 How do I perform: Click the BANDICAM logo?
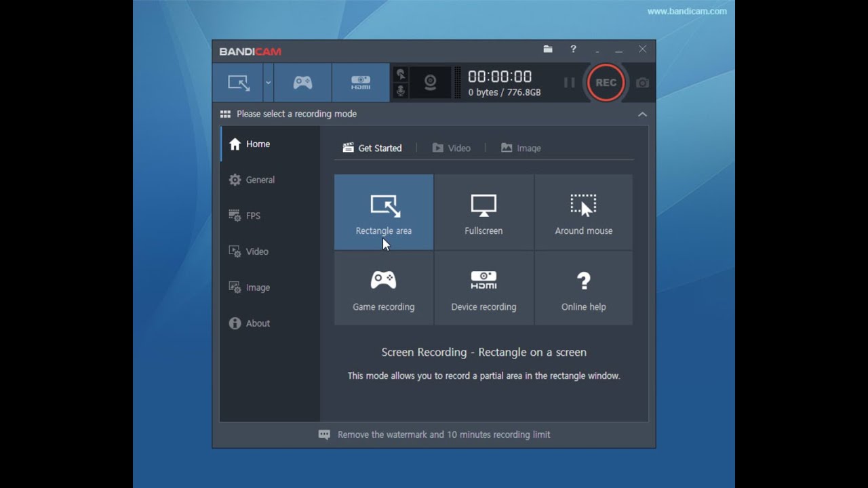click(250, 52)
